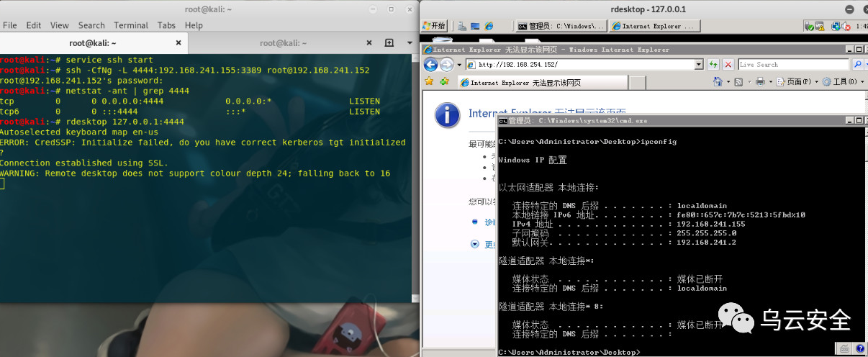The image size is (868, 357).
Task: Open the 页面(P) Page menu in IE
Action: pos(797,82)
